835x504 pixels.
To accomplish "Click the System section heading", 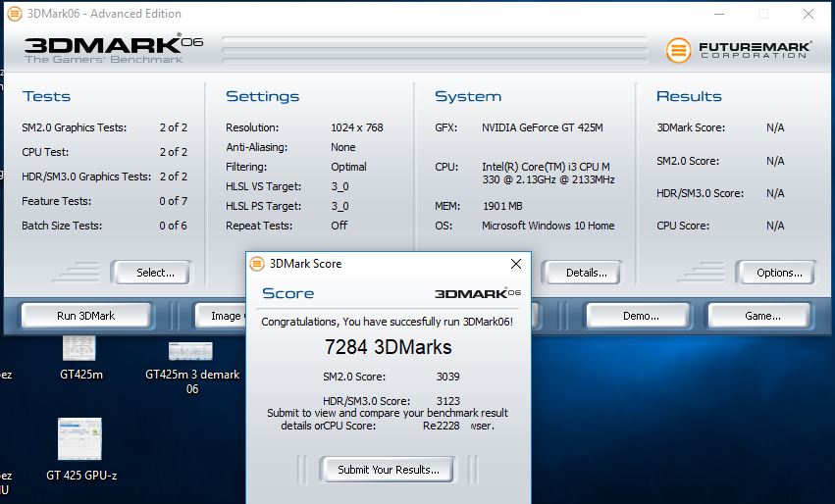I will [468, 96].
